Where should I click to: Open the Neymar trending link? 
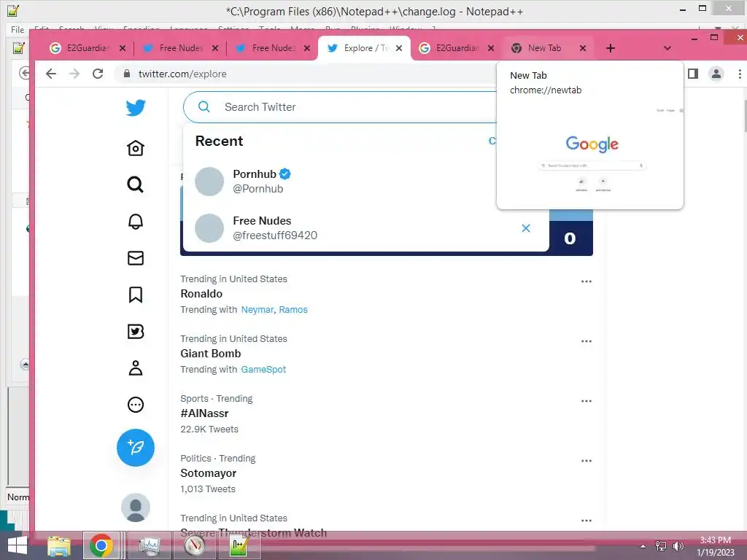coord(258,309)
